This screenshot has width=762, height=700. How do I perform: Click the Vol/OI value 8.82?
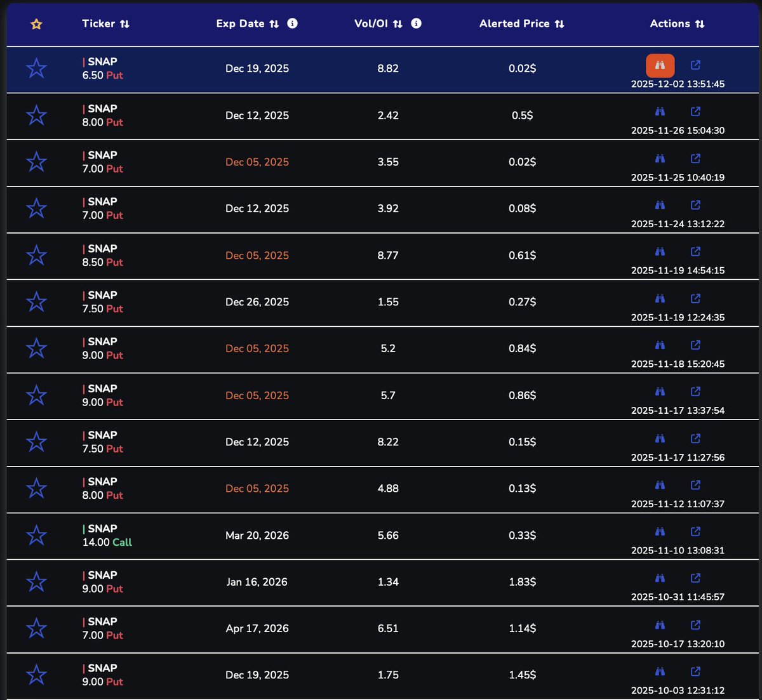388,69
